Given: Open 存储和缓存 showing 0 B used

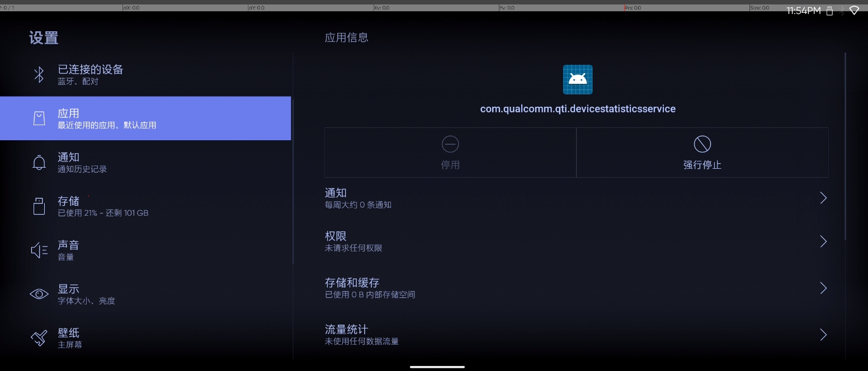Looking at the screenshot, I should tap(577, 288).
